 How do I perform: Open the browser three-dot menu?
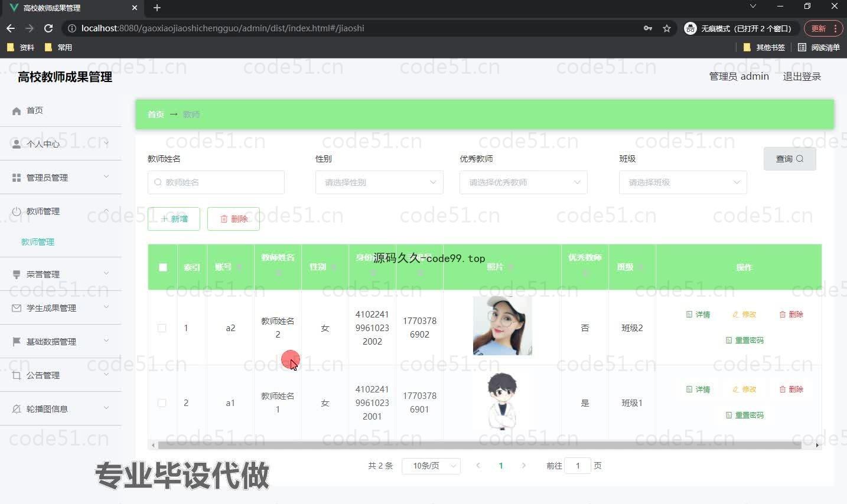[x=835, y=28]
